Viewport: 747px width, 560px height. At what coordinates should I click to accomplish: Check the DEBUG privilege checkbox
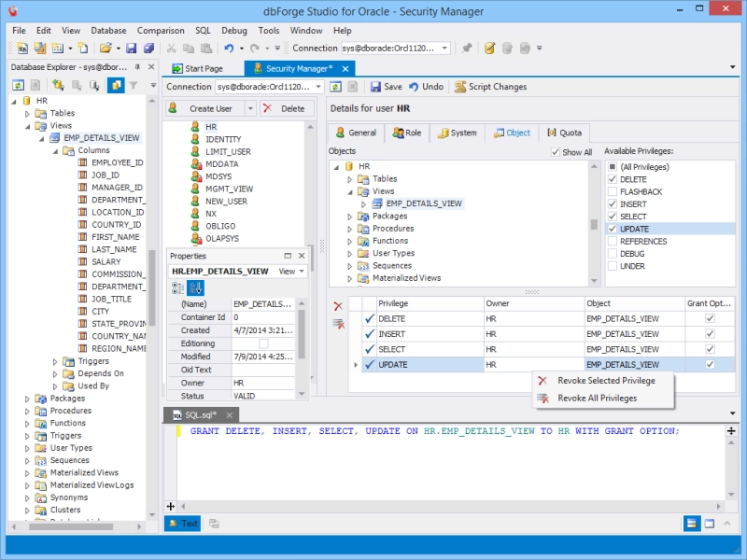(x=613, y=253)
